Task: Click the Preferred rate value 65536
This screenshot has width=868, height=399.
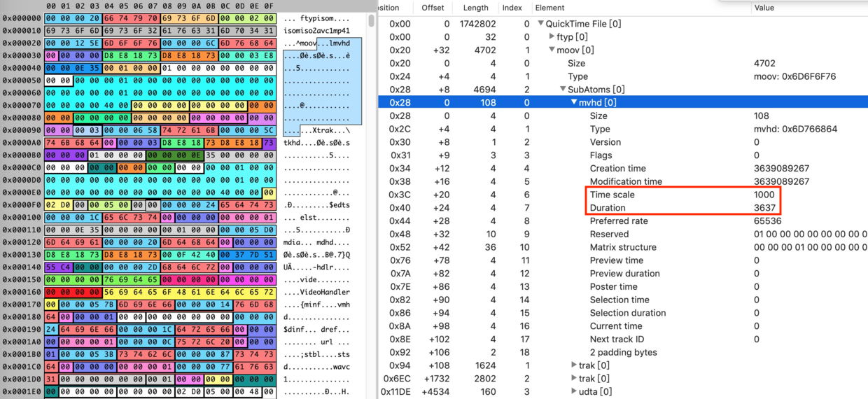Action: click(767, 220)
